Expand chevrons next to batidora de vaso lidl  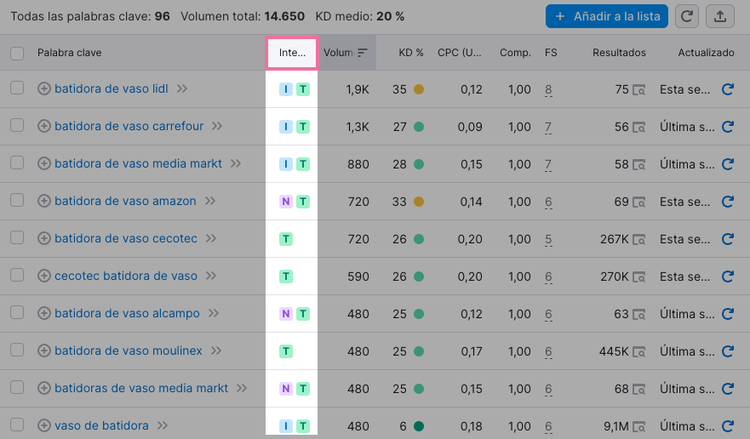pyautogui.click(x=182, y=89)
